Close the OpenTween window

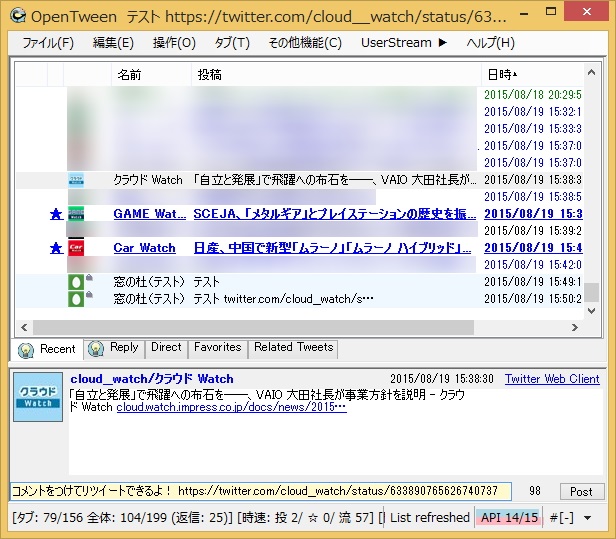tap(587, 12)
